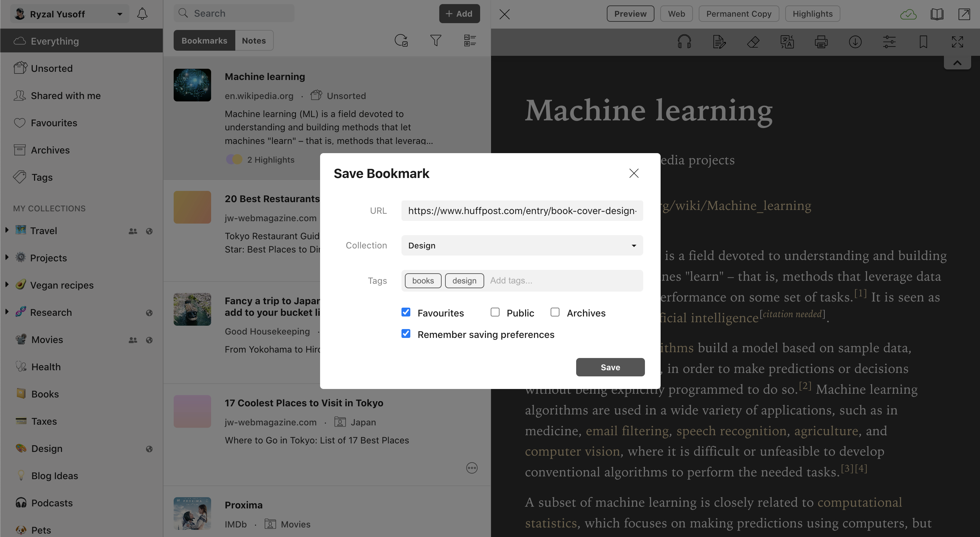Click the bookmark ribbon icon
980x537 pixels.
click(923, 42)
